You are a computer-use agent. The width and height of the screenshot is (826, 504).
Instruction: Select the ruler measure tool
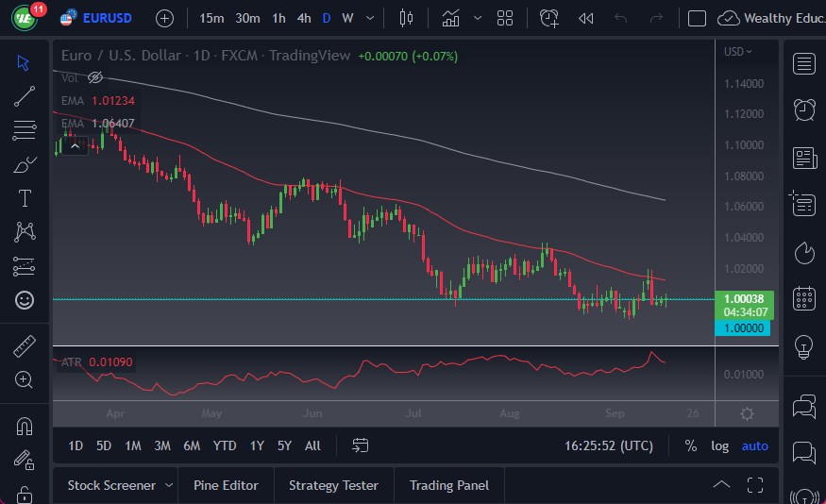[x=25, y=346]
